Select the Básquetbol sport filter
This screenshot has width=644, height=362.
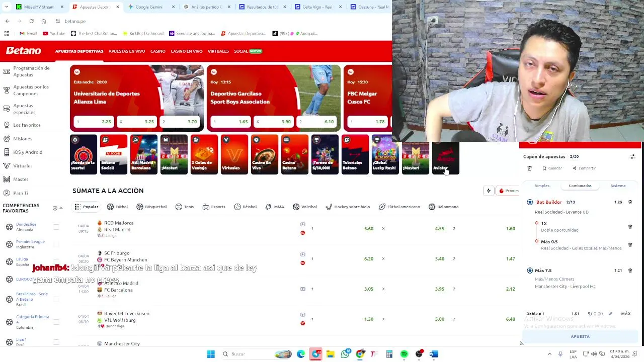[151, 207]
